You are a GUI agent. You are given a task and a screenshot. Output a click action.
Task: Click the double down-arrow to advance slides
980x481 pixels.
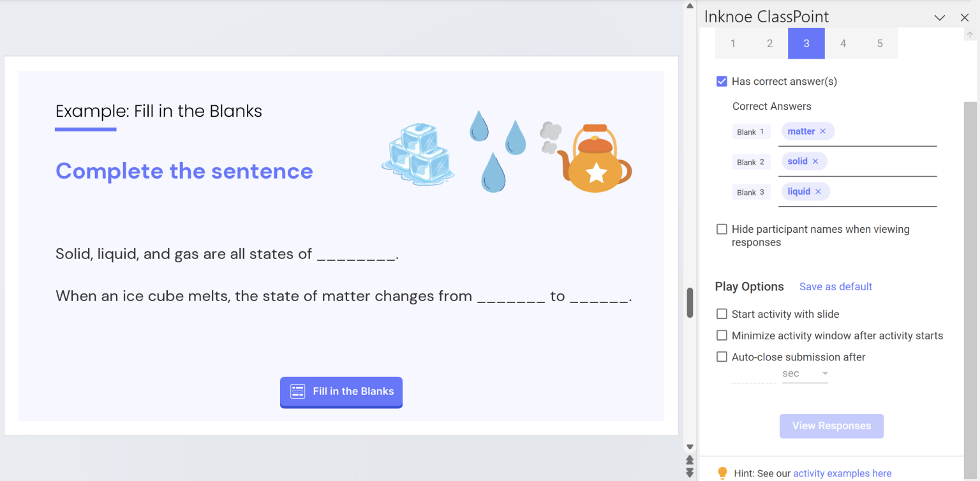tap(690, 472)
